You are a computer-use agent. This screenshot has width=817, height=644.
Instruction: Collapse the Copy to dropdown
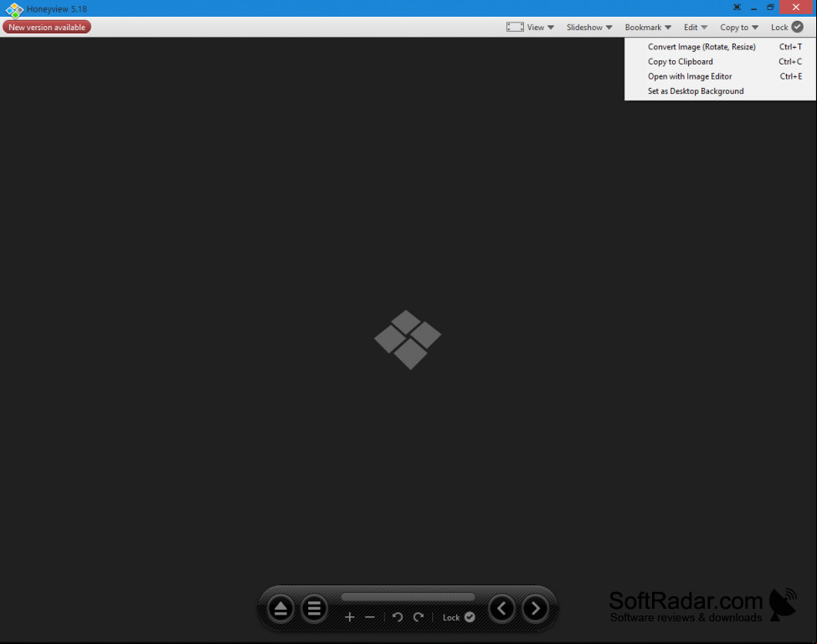pyautogui.click(x=739, y=27)
